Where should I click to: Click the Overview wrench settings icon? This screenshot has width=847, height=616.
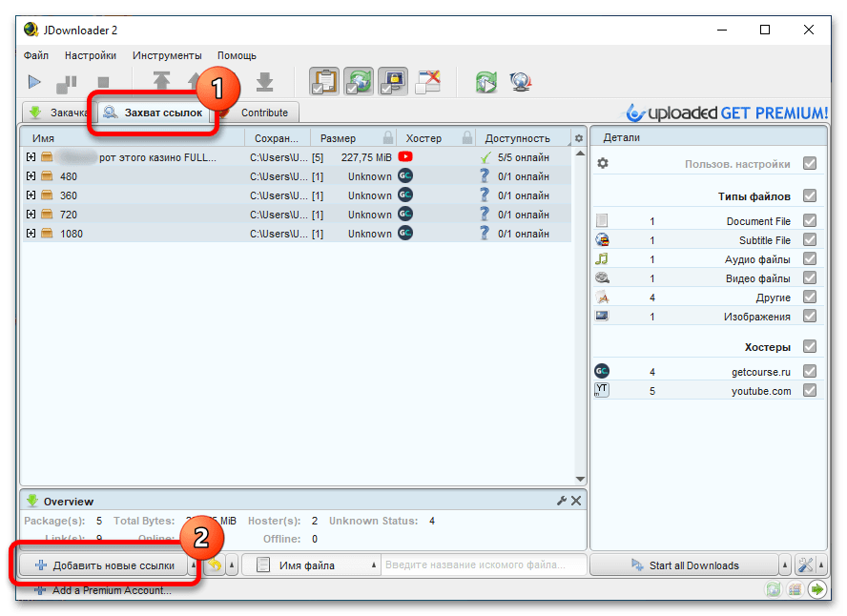562,501
